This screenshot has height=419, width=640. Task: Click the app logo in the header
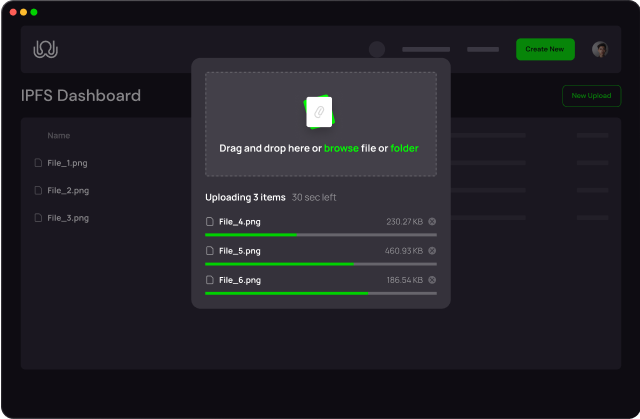(45, 49)
